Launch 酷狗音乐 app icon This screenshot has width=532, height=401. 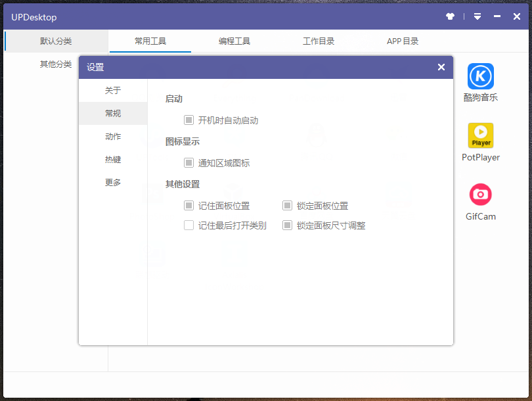(x=480, y=76)
